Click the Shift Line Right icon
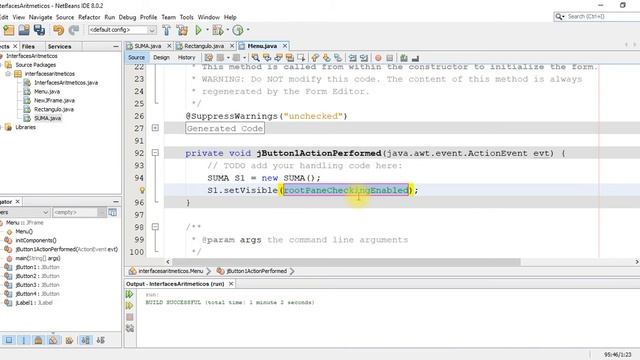Image resolution: width=640 pixels, height=360 pixels. [x=364, y=58]
